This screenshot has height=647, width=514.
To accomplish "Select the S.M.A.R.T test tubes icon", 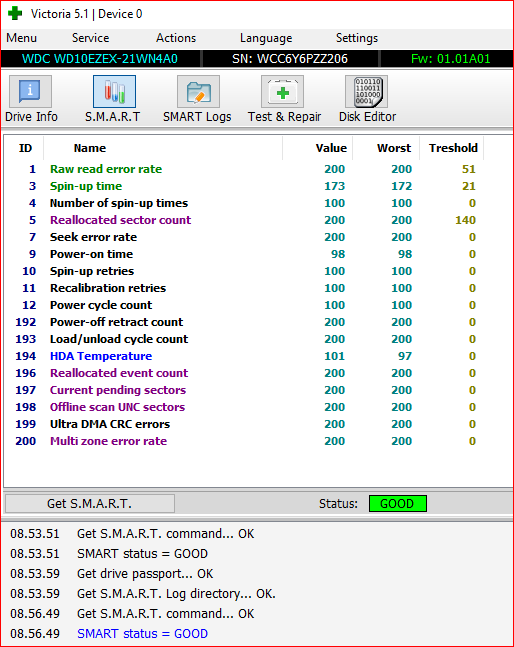I will pos(114,92).
